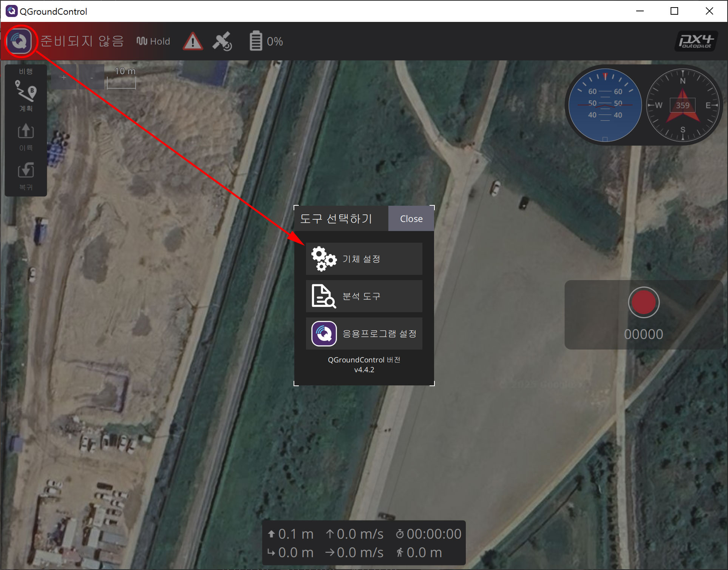Click the telemetry values bar
728x570 pixels.
click(x=364, y=543)
